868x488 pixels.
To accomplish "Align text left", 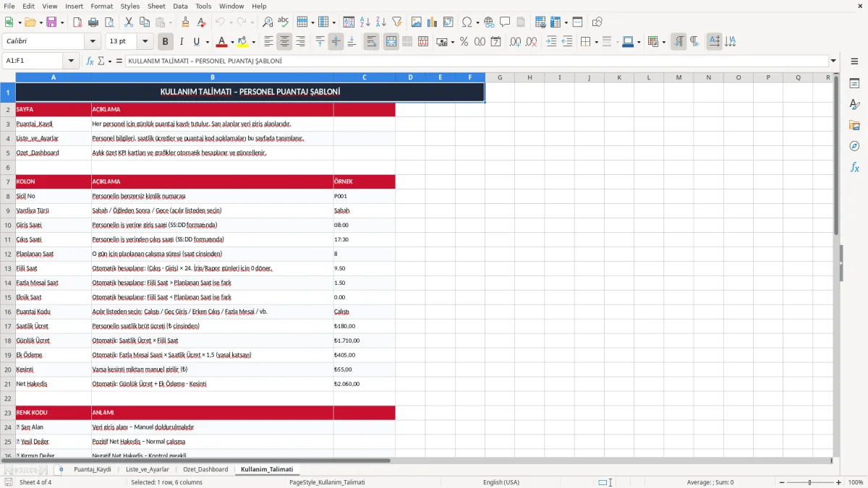I will (268, 42).
